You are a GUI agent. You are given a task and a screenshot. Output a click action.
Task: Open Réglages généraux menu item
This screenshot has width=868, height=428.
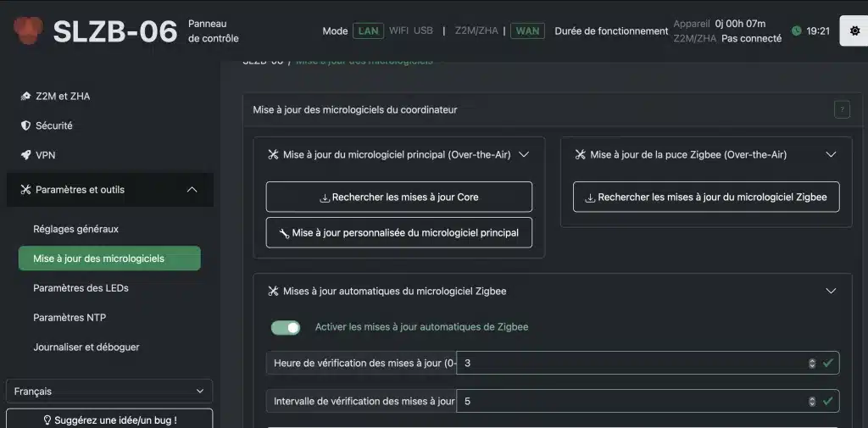click(x=75, y=229)
